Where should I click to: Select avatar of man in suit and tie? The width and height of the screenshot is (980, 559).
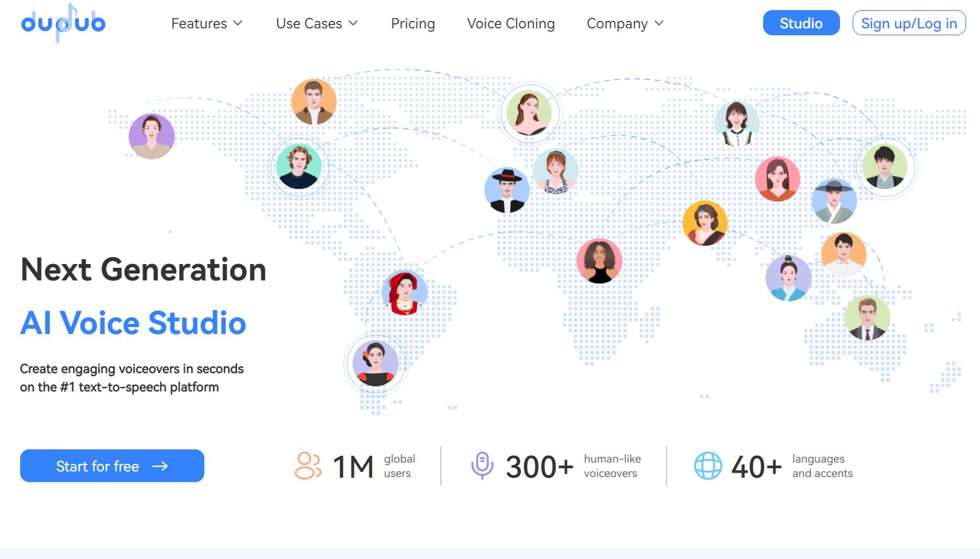point(867,318)
